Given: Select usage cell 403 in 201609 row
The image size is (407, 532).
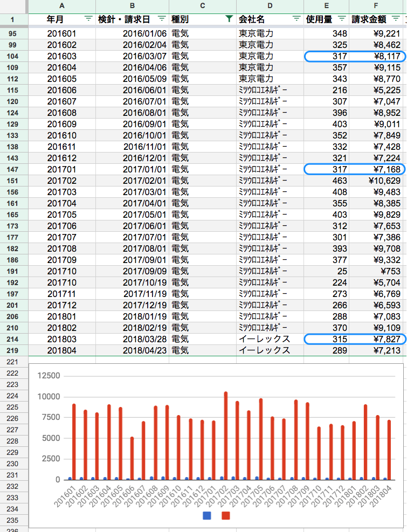Looking at the screenshot, I should coord(326,124).
